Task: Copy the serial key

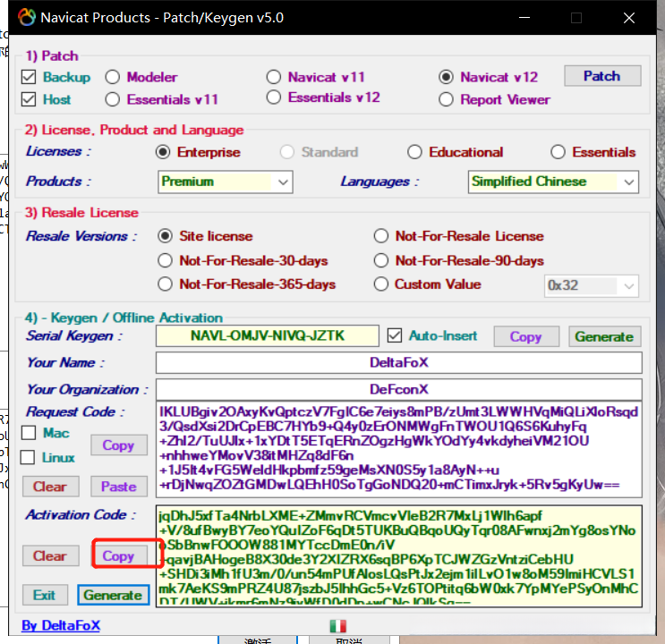Action: 526,336
